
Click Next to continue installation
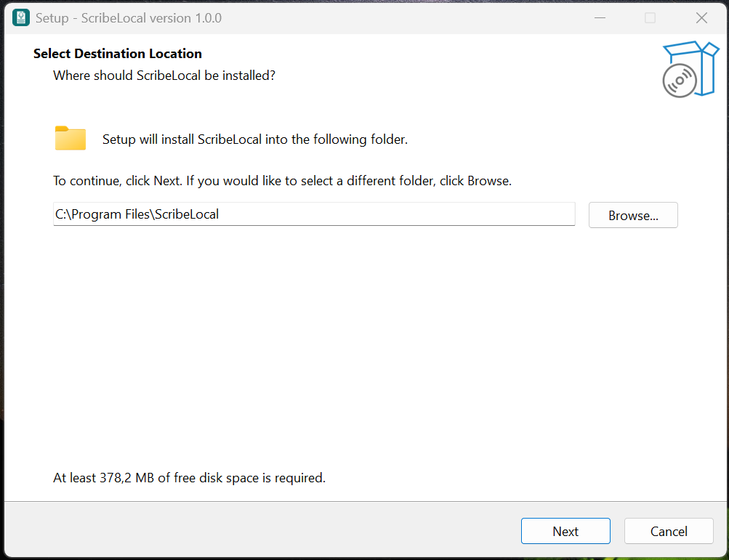[x=565, y=531]
